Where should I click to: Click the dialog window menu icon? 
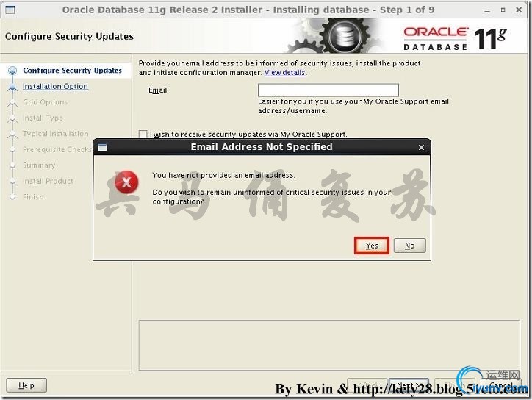point(102,147)
